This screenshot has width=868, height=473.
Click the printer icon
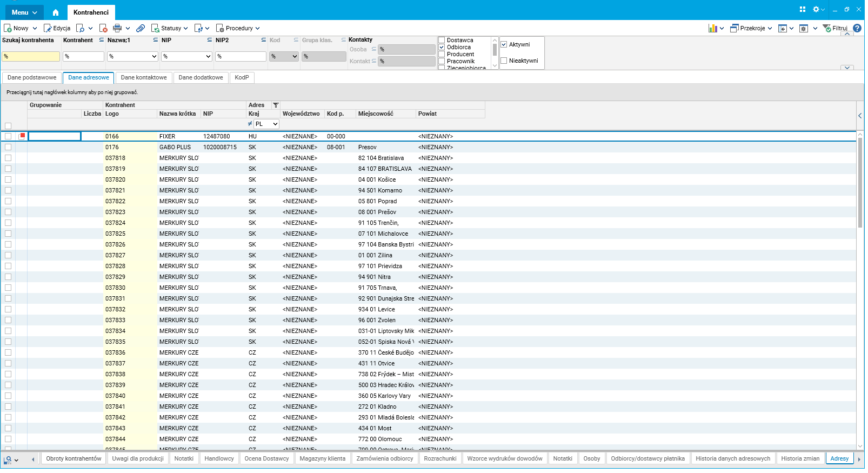pyautogui.click(x=117, y=28)
